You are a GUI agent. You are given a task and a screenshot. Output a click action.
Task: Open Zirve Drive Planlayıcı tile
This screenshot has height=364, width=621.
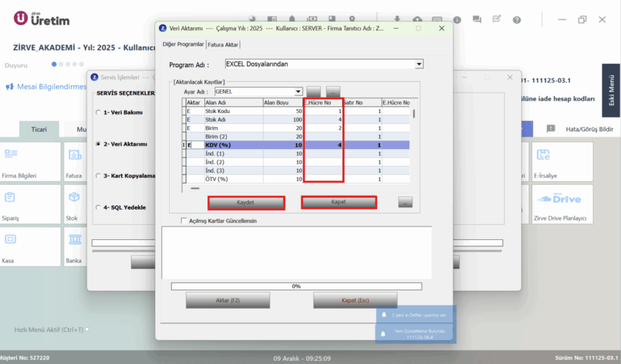point(562,204)
